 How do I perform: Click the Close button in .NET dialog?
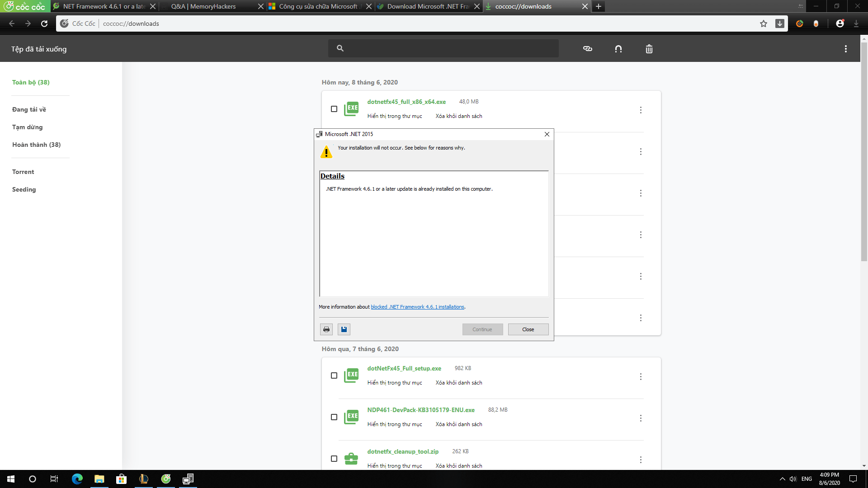[528, 329]
